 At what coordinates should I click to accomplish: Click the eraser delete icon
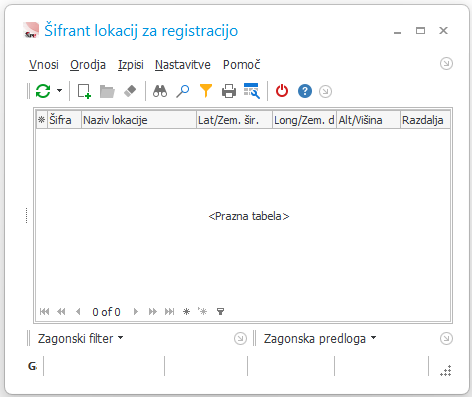130,91
